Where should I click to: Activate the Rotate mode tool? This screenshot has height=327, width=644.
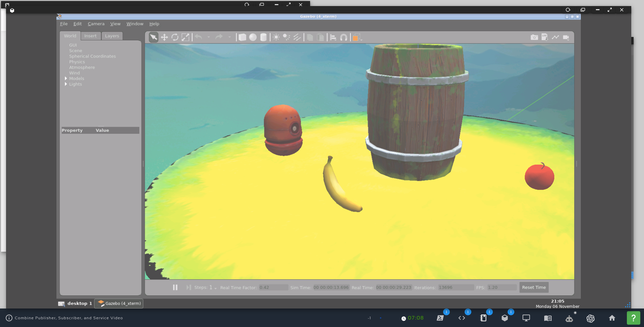click(x=175, y=37)
